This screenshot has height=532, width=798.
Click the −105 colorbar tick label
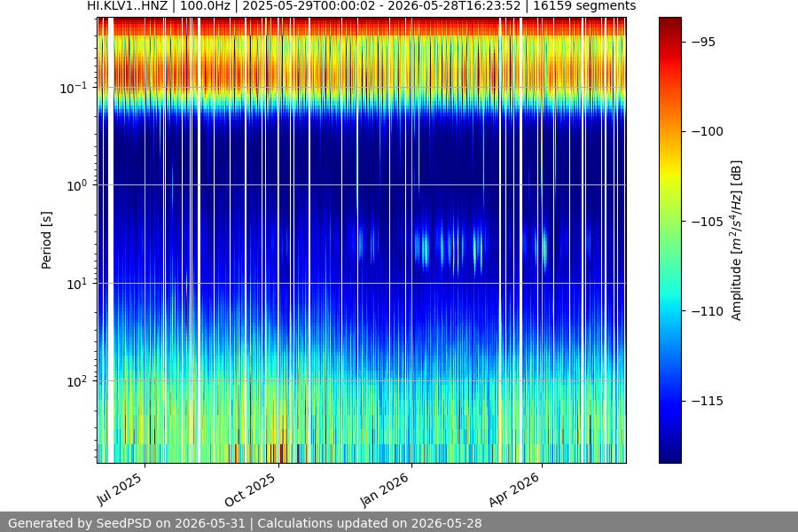[708, 222]
